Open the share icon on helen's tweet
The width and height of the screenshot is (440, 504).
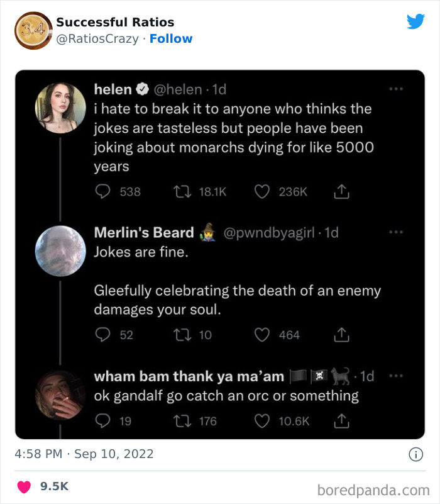341,191
